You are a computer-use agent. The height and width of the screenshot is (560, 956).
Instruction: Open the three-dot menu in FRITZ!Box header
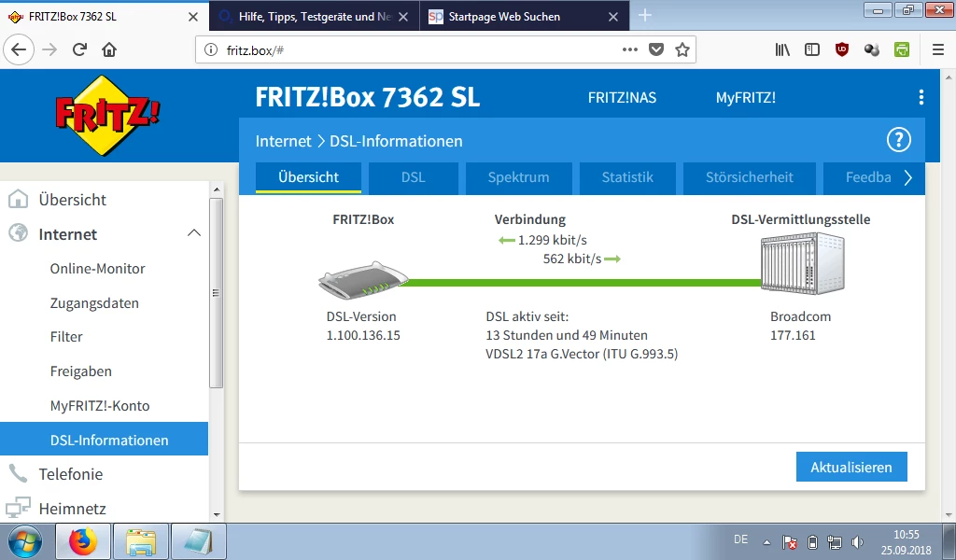(921, 97)
